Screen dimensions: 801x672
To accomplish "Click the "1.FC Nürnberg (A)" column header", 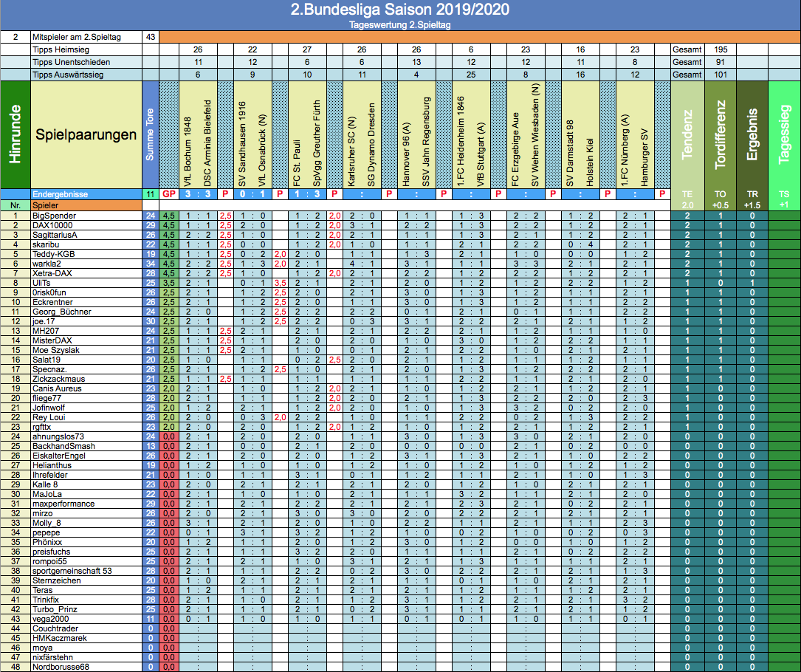I will (x=625, y=150).
